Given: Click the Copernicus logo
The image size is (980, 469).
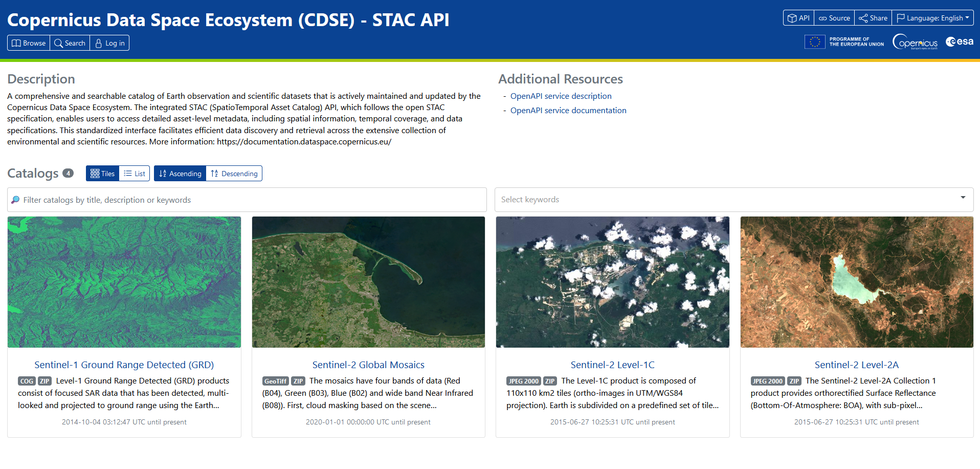Looking at the screenshot, I should (915, 42).
